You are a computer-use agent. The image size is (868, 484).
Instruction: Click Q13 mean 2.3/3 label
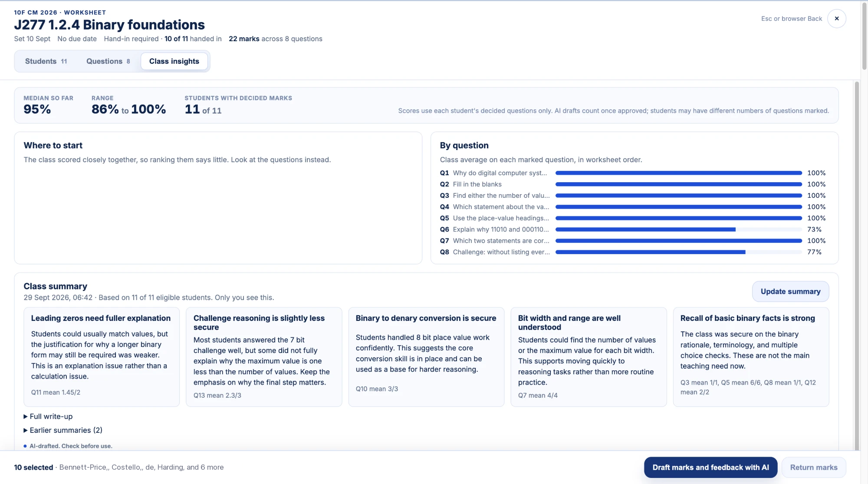coord(217,395)
